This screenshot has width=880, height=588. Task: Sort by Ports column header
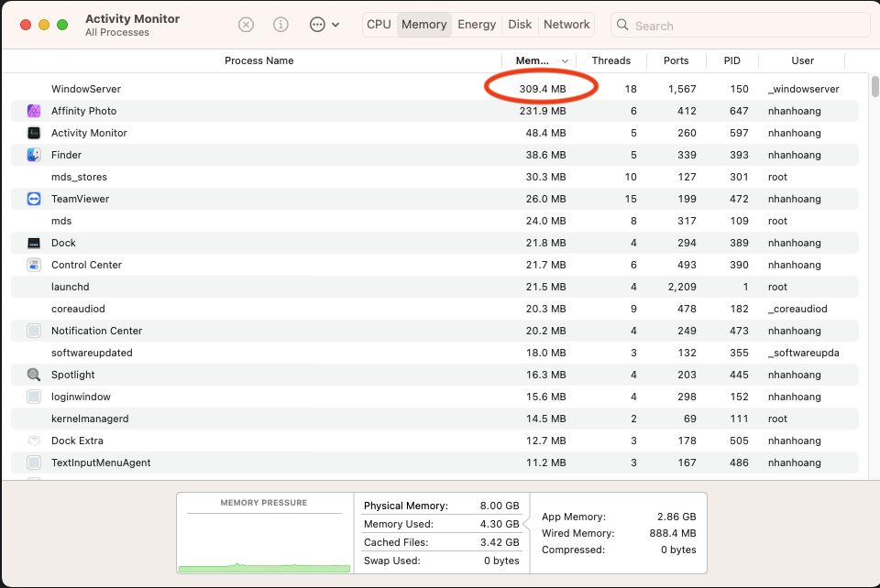(x=676, y=60)
